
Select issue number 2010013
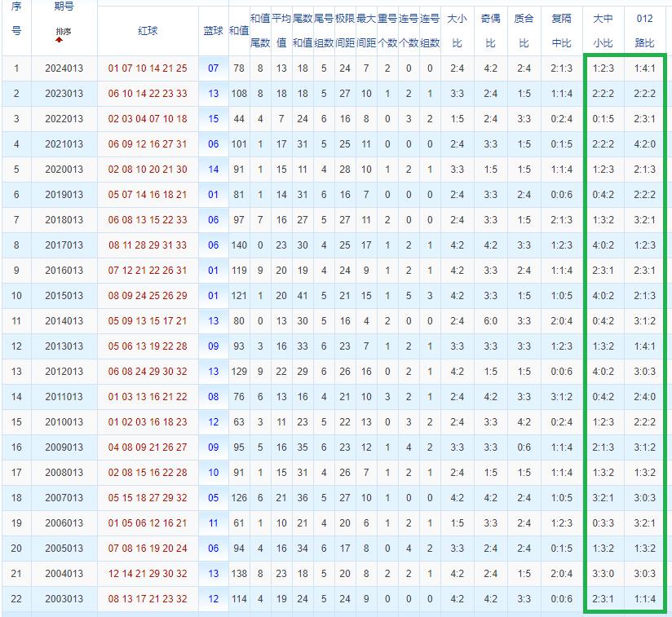pyautogui.click(x=63, y=422)
